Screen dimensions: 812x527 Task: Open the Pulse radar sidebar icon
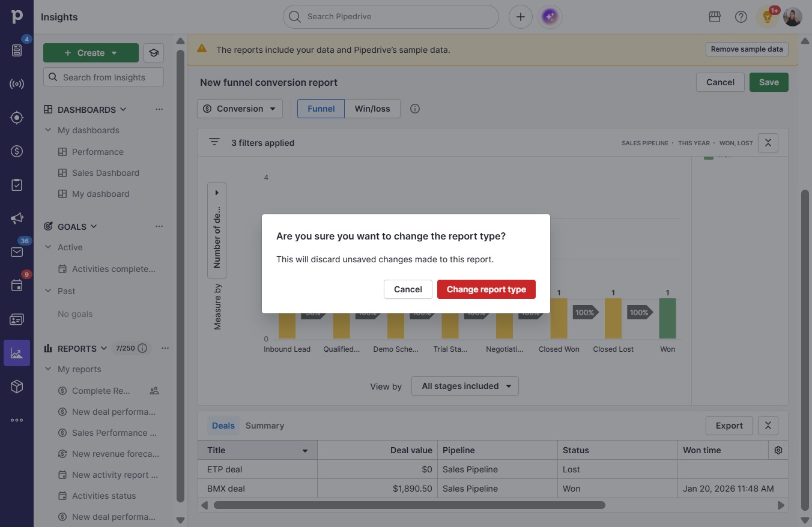point(17,84)
